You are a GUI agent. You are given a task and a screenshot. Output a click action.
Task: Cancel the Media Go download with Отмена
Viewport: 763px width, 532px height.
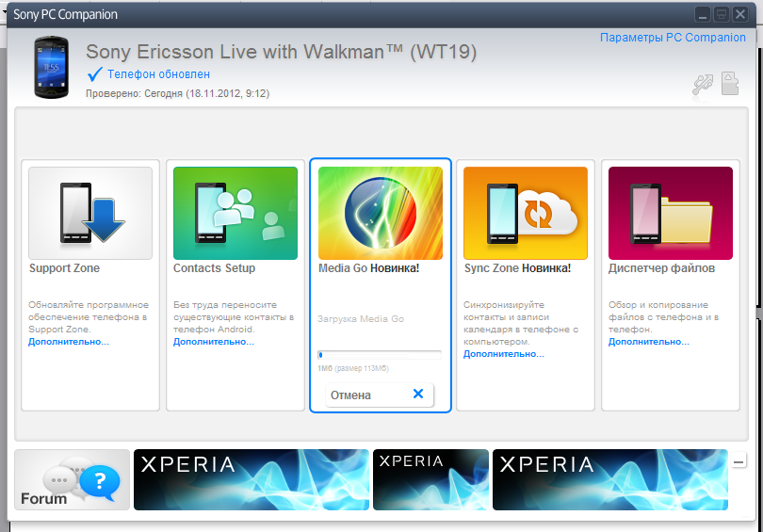[x=380, y=395]
